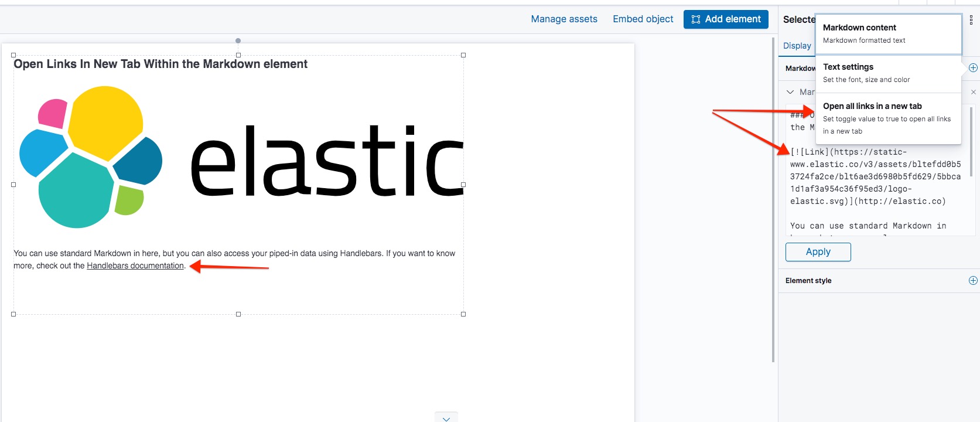
Task: Choose Markdown content from popup menu
Action: point(889,34)
